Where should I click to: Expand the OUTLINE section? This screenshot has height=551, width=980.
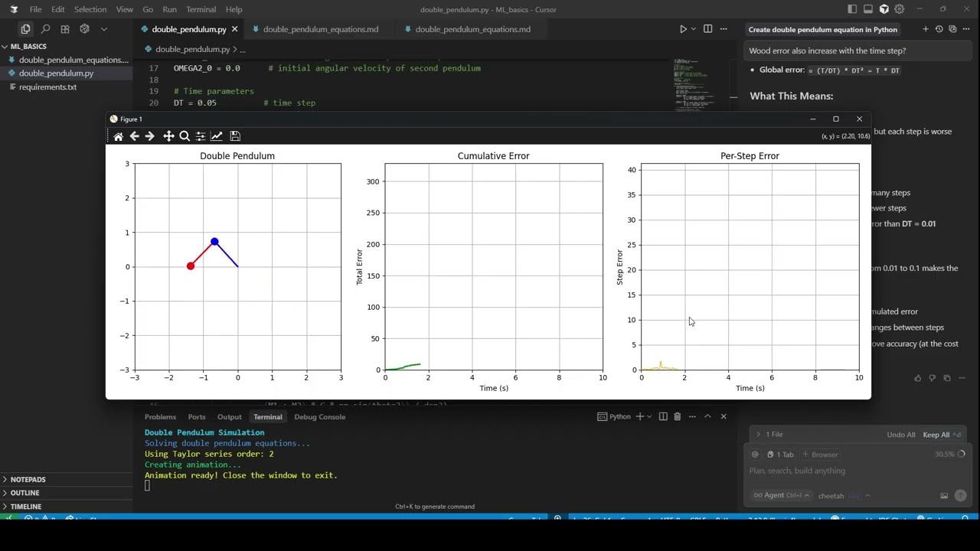[x=24, y=493]
